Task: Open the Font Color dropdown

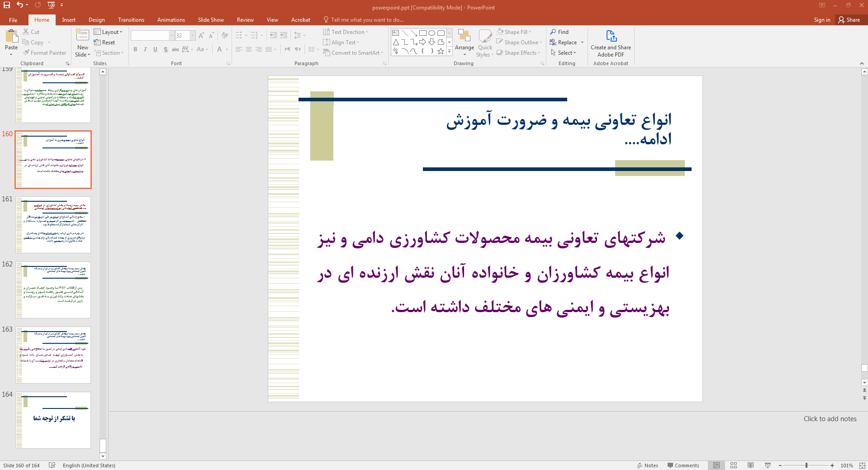Action: [227, 49]
